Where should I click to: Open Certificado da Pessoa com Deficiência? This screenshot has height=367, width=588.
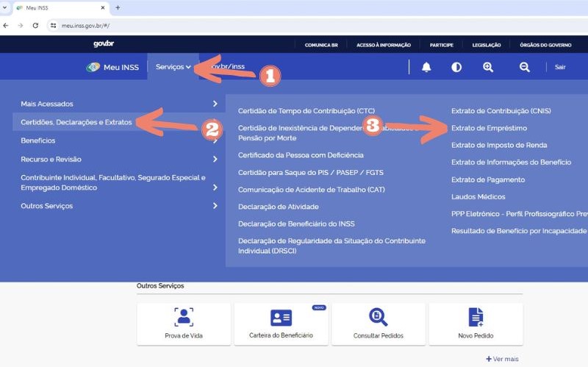pyautogui.click(x=301, y=155)
